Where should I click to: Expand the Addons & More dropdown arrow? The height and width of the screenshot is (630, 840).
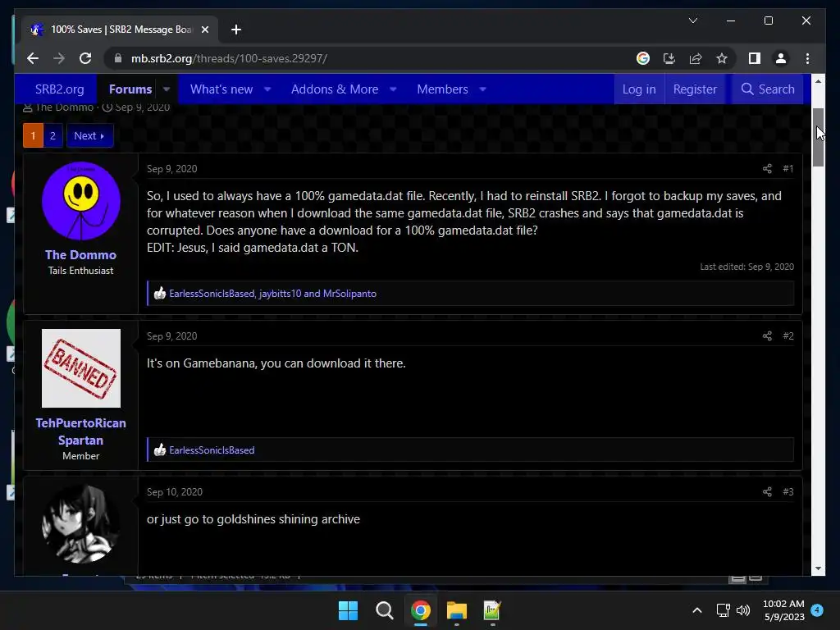click(x=393, y=89)
